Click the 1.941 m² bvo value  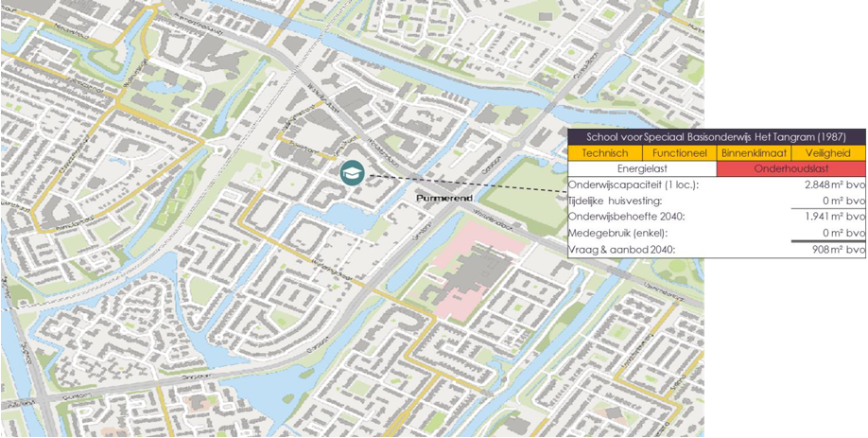click(x=831, y=217)
